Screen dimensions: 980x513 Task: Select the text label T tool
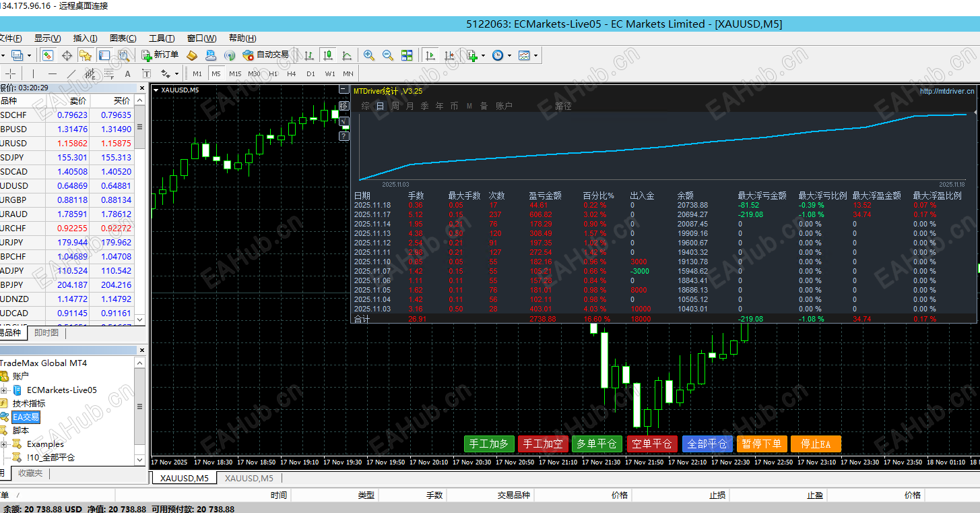[x=146, y=73]
